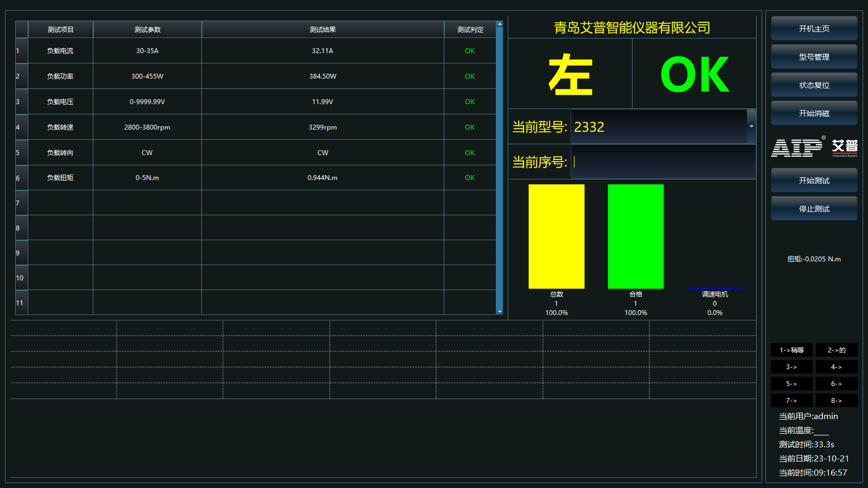Start demagnetizing with 开始消磁
Image resolution: width=868 pixels, height=488 pixels.
pyautogui.click(x=814, y=113)
